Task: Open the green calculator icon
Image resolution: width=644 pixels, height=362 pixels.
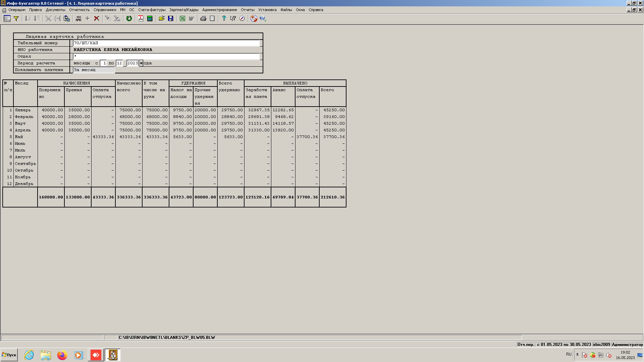Action: pos(150,18)
